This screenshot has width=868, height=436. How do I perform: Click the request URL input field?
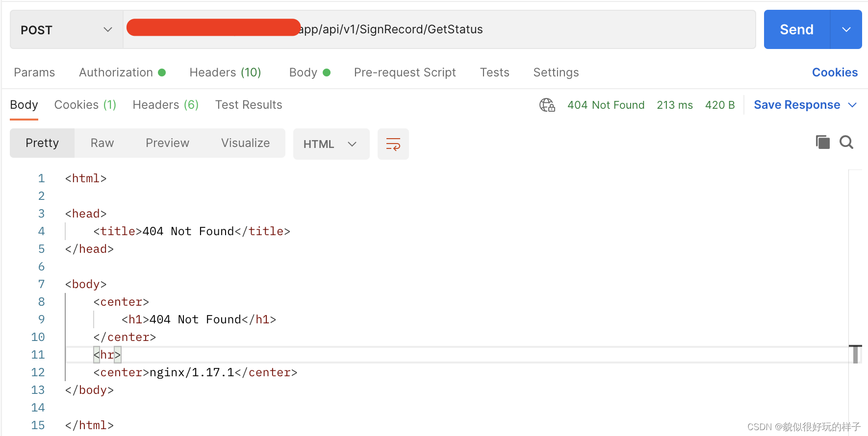tap(439, 29)
